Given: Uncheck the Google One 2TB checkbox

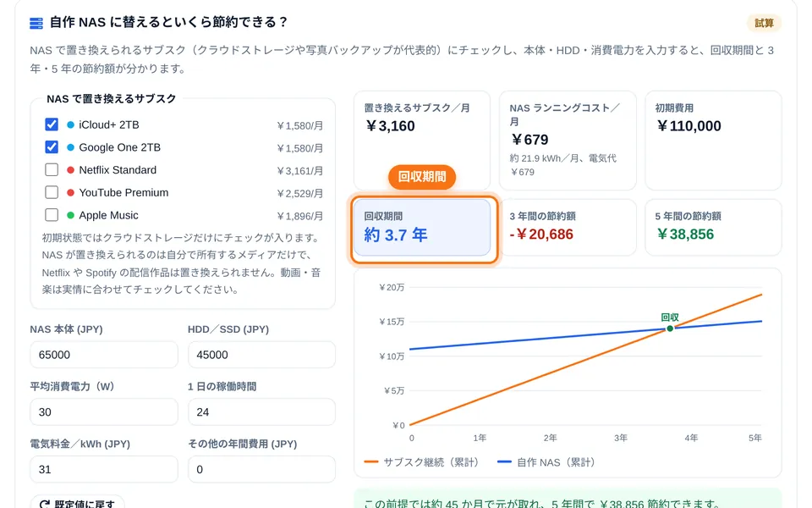Looking at the screenshot, I should (52, 147).
